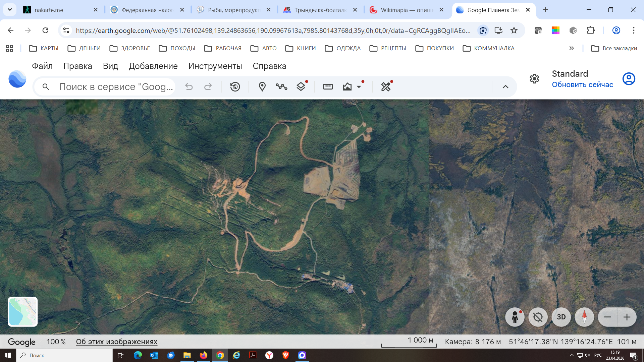Zoom in with the plus button
644x362 pixels.
[x=627, y=317]
